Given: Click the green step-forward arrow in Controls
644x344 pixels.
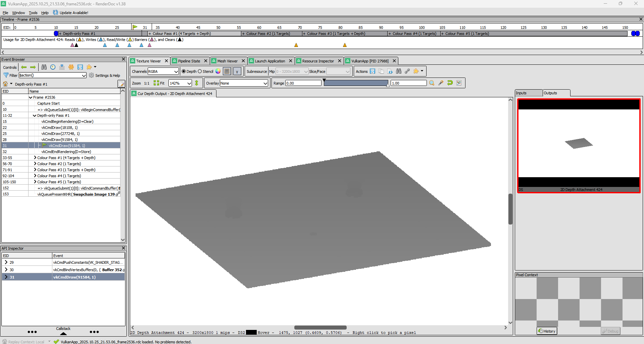Looking at the screenshot, I should click(x=33, y=67).
